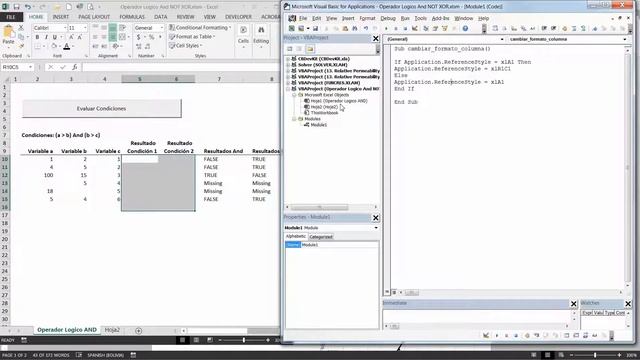Image resolution: width=640 pixels, height=360 pixels.
Task: Click Excel quick access Save icon
Action: coord(17,7)
